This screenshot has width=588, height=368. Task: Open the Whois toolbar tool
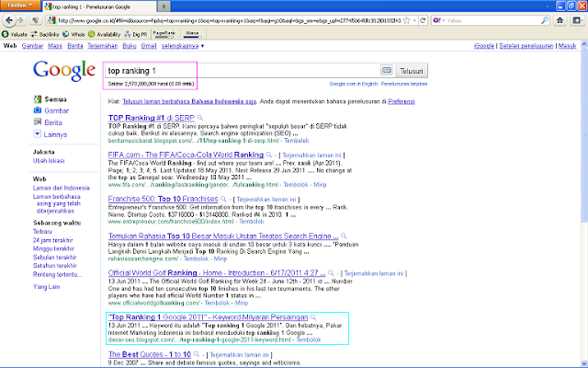pyautogui.click(x=73, y=34)
